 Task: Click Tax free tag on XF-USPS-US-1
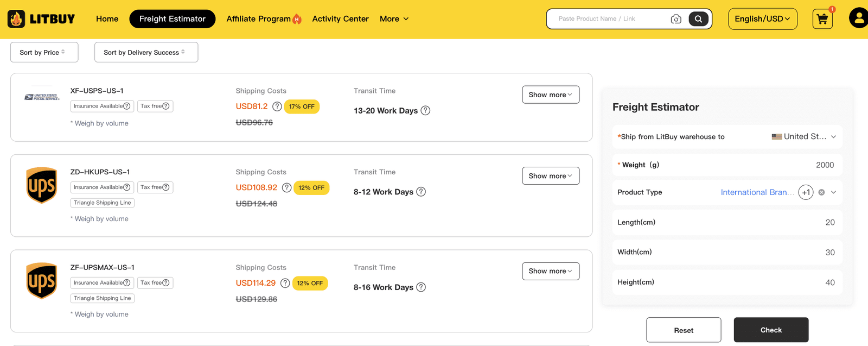point(155,106)
